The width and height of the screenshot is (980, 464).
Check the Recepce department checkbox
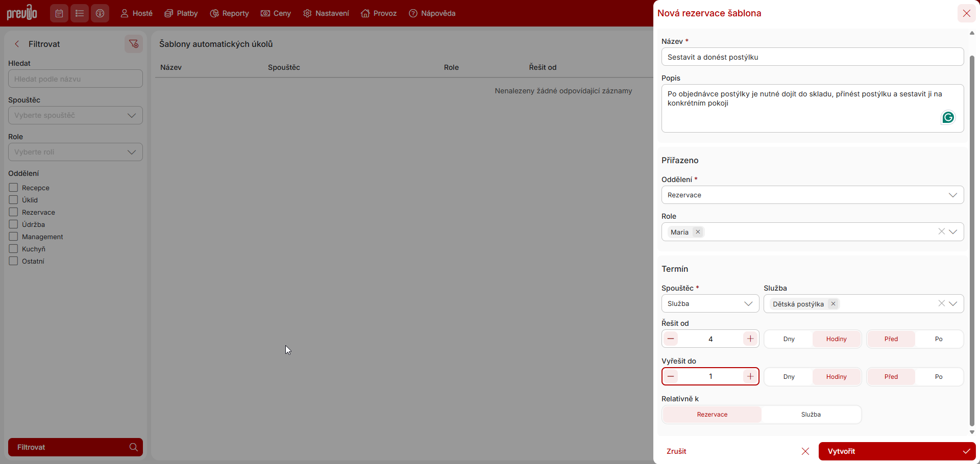point(13,188)
